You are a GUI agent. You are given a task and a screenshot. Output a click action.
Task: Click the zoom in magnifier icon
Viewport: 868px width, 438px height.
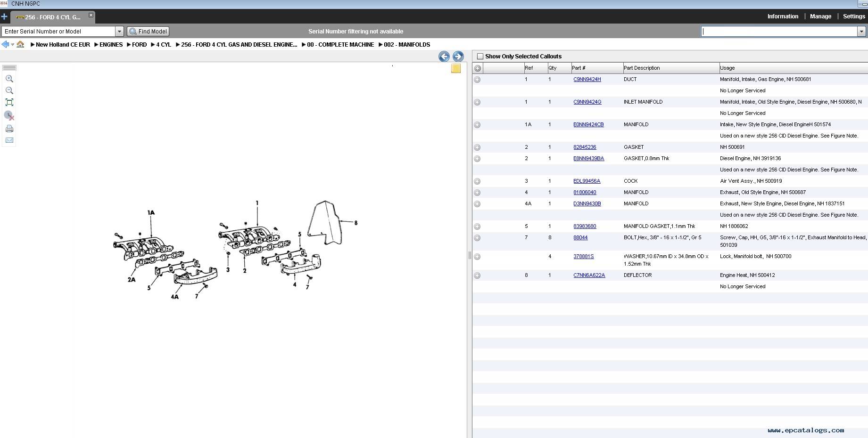[9, 79]
